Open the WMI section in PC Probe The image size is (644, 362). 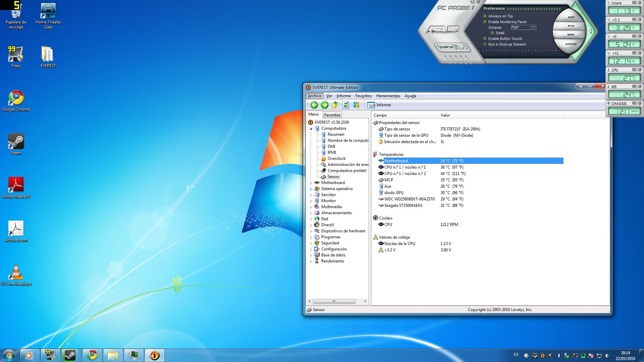pos(571,35)
